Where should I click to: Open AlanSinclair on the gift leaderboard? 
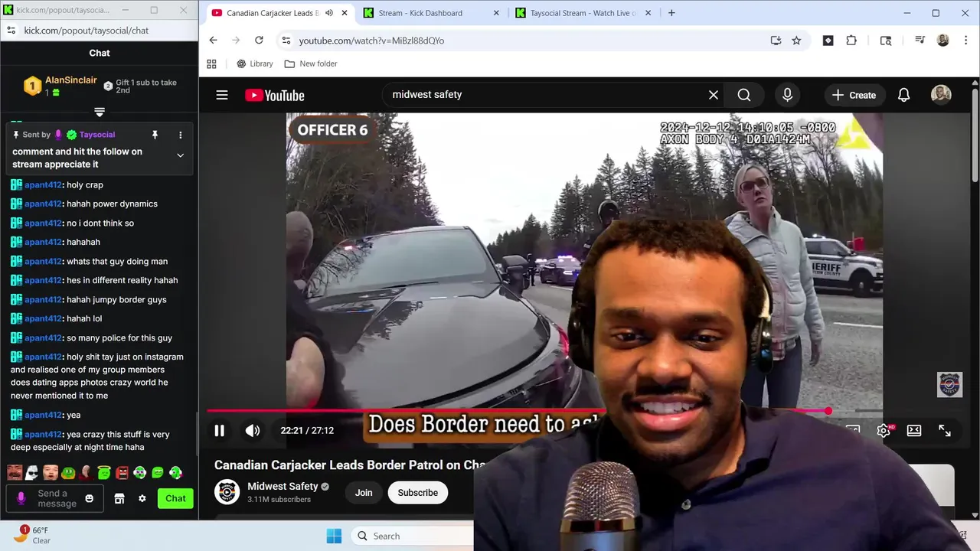(x=71, y=80)
